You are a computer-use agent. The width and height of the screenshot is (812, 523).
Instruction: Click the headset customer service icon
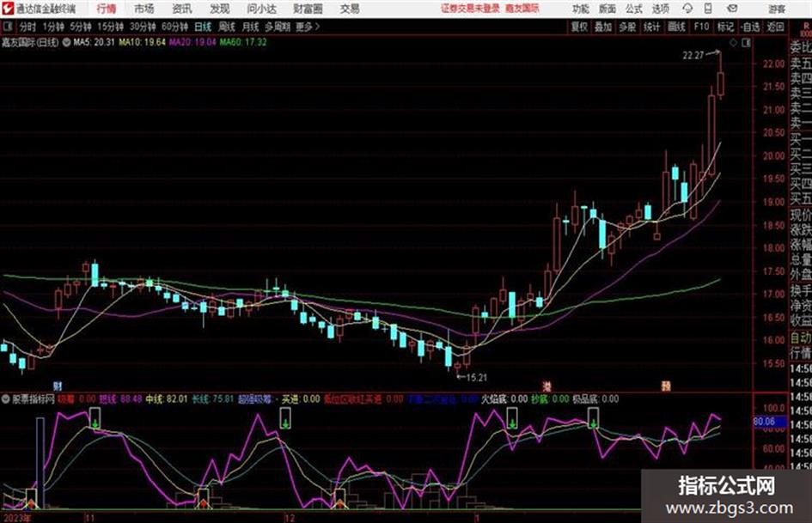[x=687, y=9]
